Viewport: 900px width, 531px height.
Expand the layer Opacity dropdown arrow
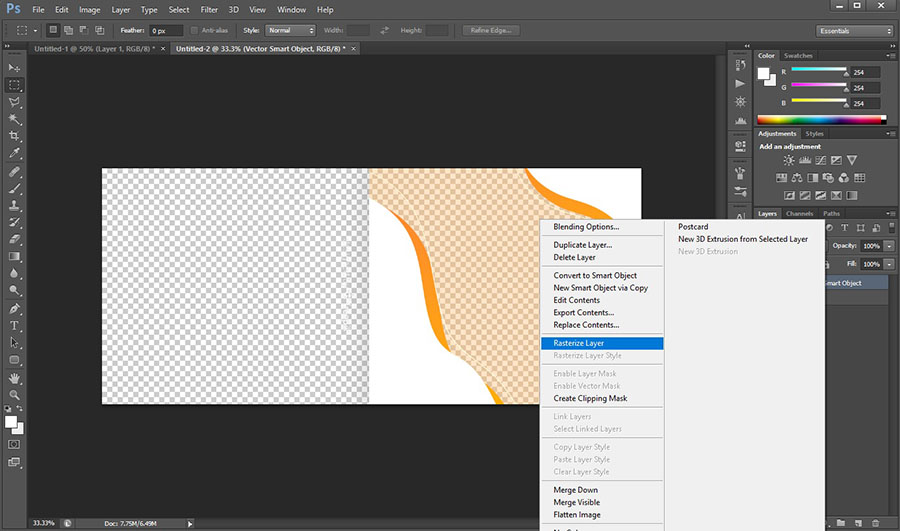[x=889, y=246]
